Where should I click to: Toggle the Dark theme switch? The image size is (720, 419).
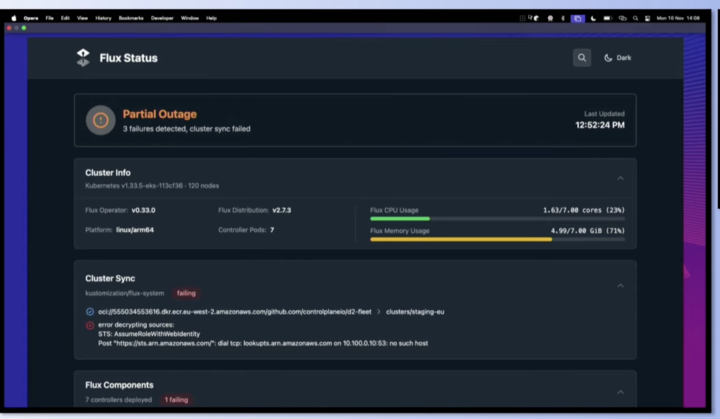pos(617,58)
